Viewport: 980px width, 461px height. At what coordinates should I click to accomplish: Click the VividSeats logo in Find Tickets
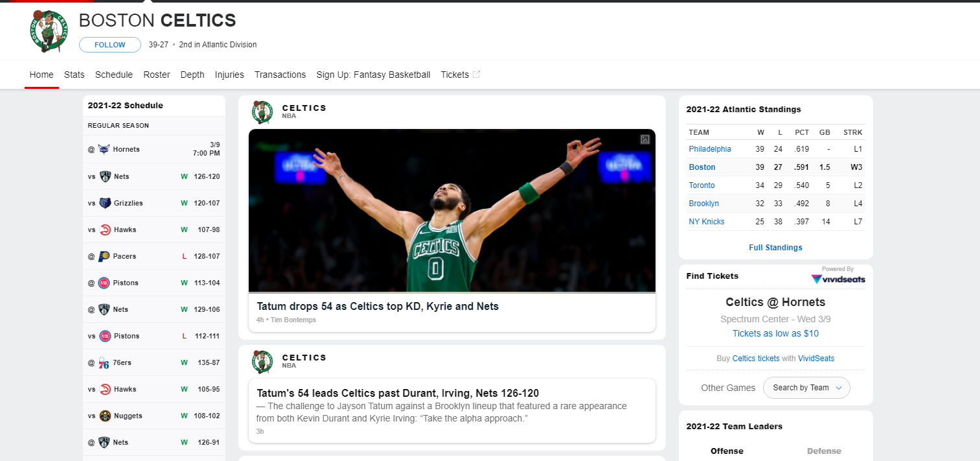click(x=838, y=279)
